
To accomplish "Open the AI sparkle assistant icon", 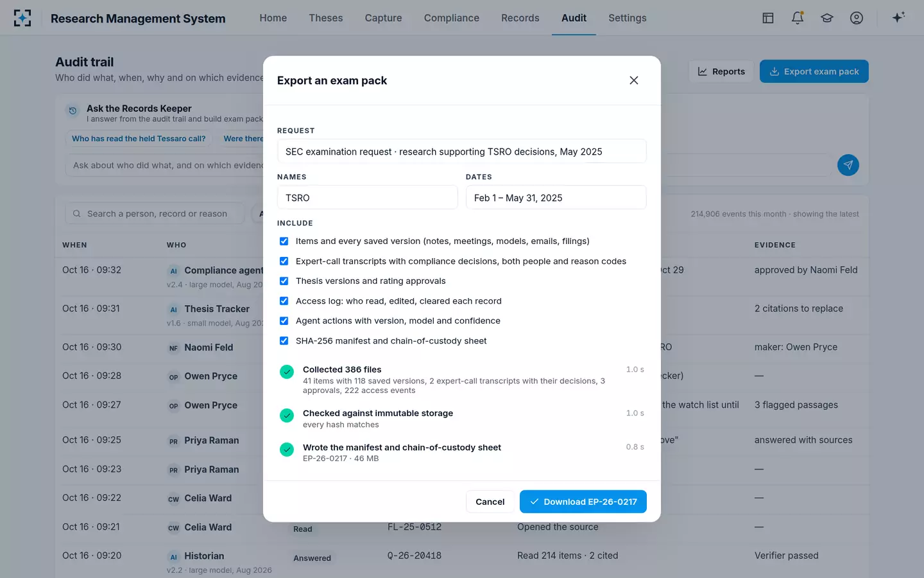I will point(898,17).
